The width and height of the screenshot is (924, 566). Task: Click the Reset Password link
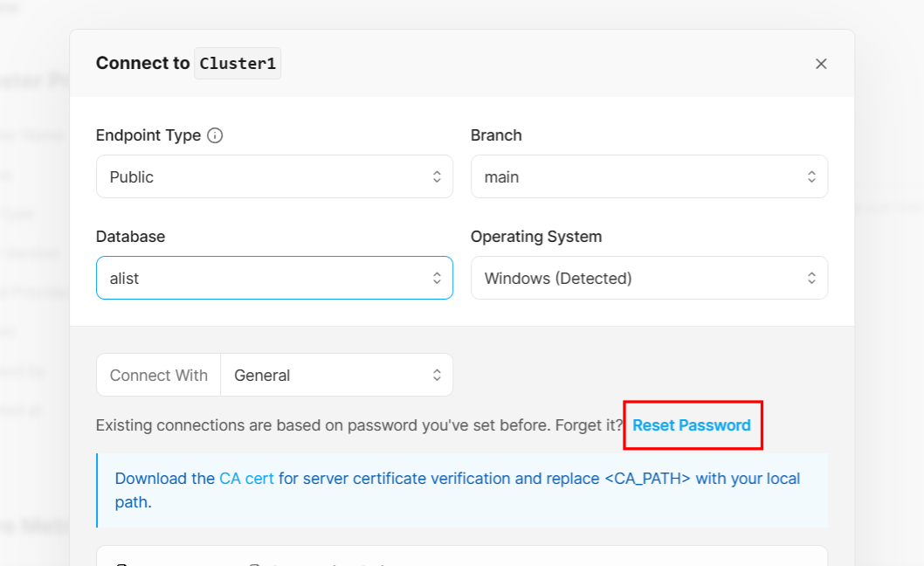point(692,425)
